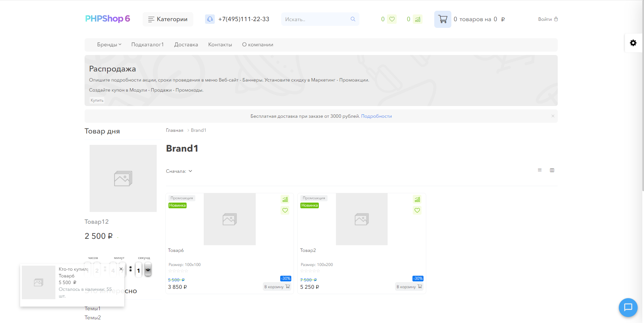The image size is (644, 323).
Task: Close the free delivery notice
Action: point(553,116)
